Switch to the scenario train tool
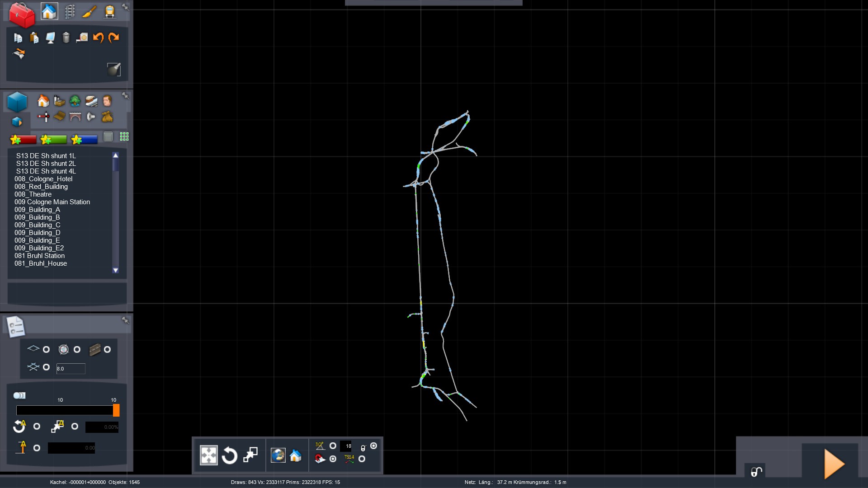 [109, 12]
